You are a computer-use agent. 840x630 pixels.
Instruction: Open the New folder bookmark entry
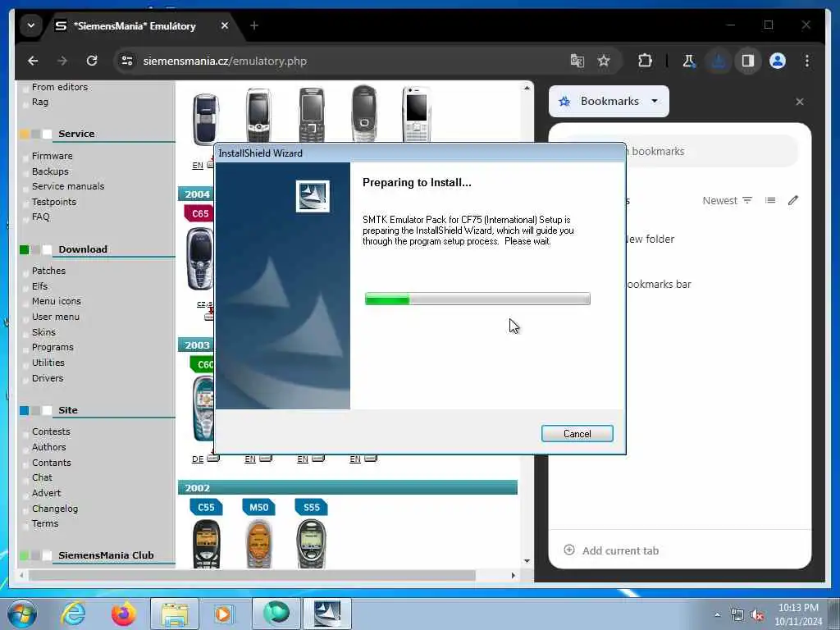650,240
